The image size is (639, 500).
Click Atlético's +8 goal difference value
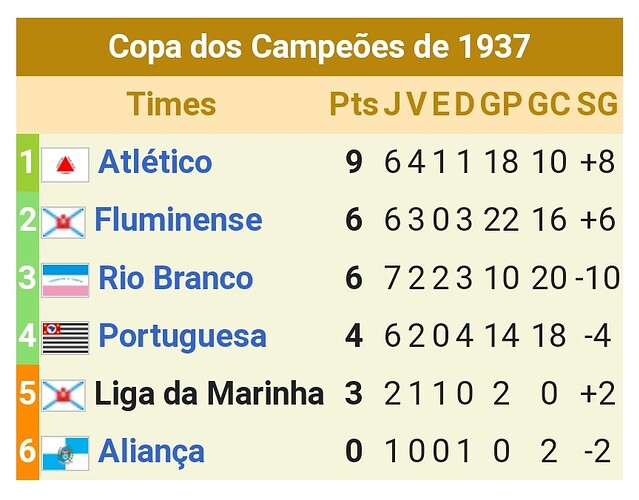(x=597, y=162)
